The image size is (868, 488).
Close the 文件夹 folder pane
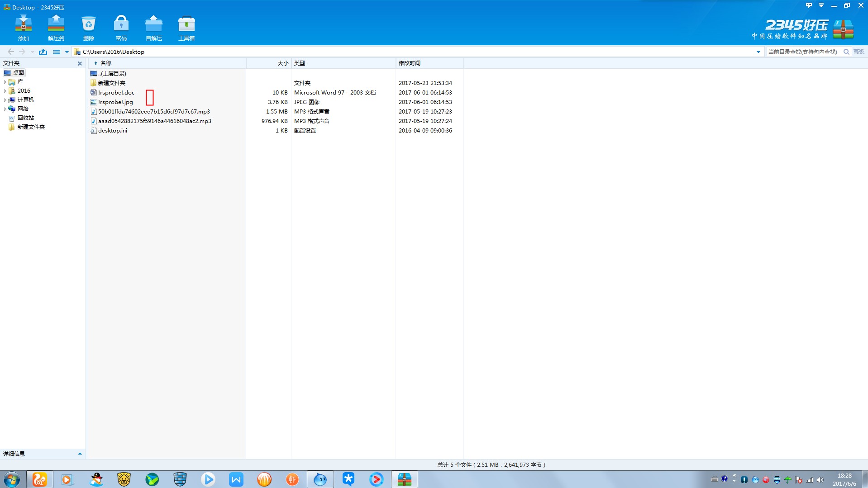[80, 64]
